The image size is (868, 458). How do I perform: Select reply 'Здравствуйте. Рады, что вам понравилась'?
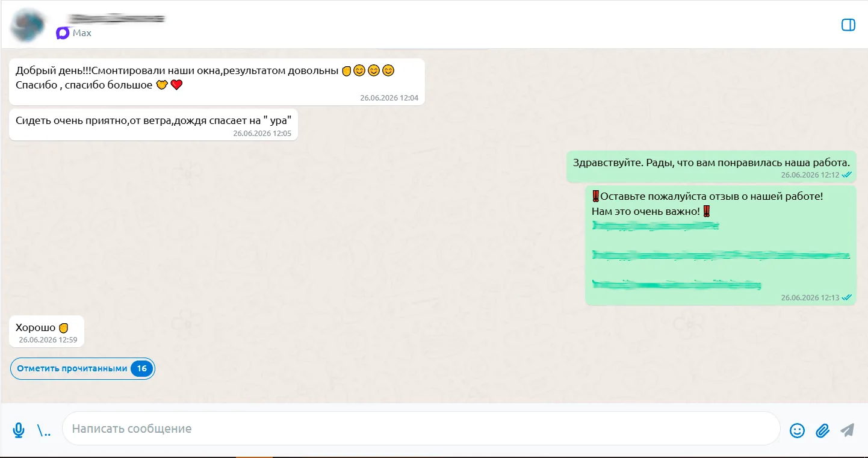[711, 166]
